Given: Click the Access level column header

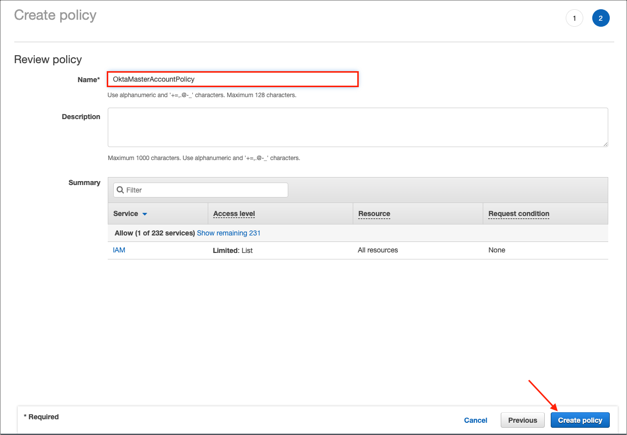Looking at the screenshot, I should click(x=234, y=214).
